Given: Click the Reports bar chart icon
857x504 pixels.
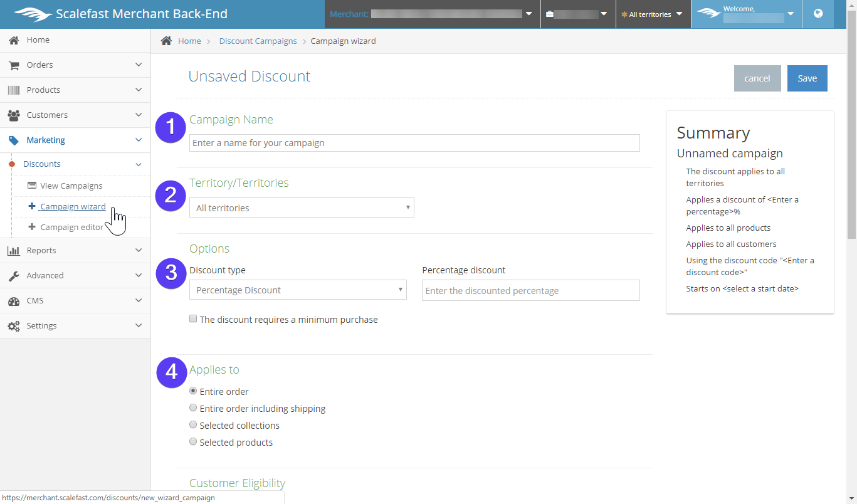Looking at the screenshot, I should pos(13,251).
